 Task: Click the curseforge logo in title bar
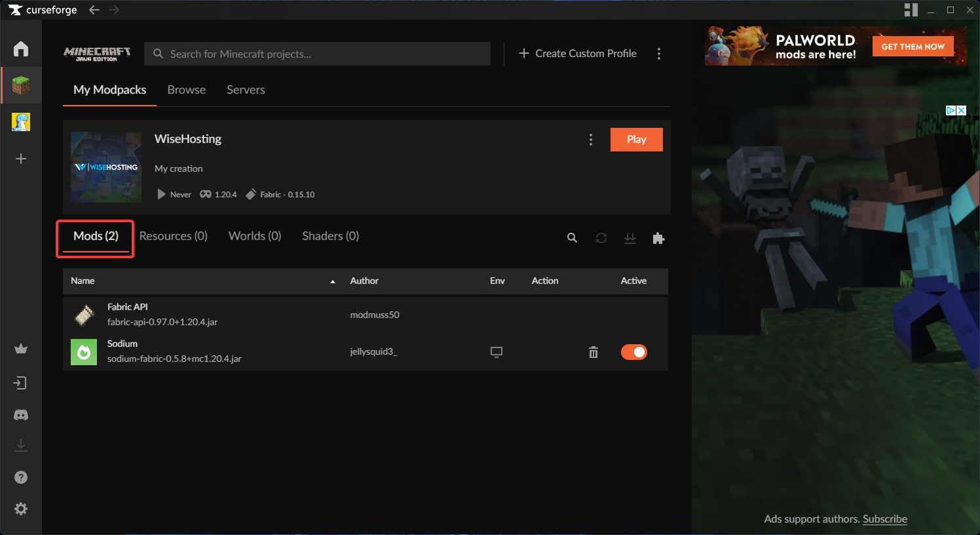[43, 10]
